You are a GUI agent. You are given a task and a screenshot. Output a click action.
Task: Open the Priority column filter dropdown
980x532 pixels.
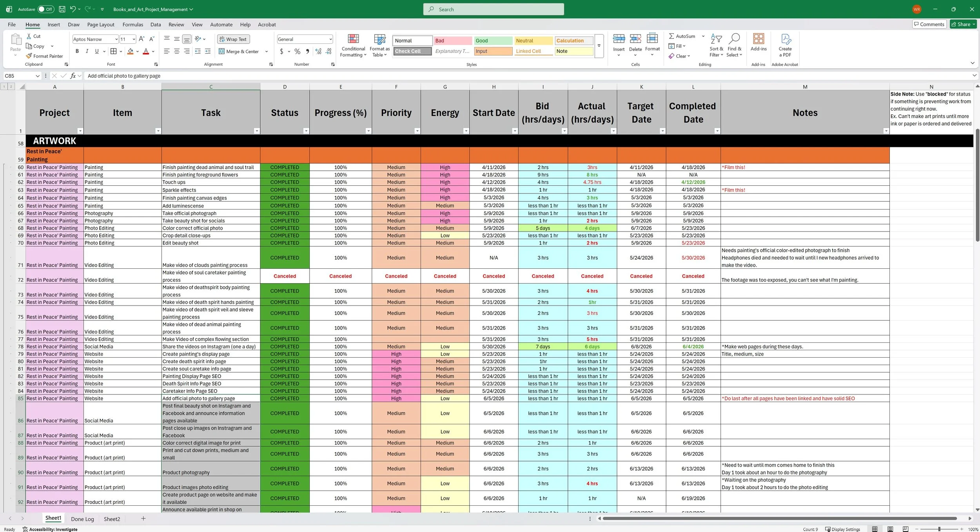(417, 131)
